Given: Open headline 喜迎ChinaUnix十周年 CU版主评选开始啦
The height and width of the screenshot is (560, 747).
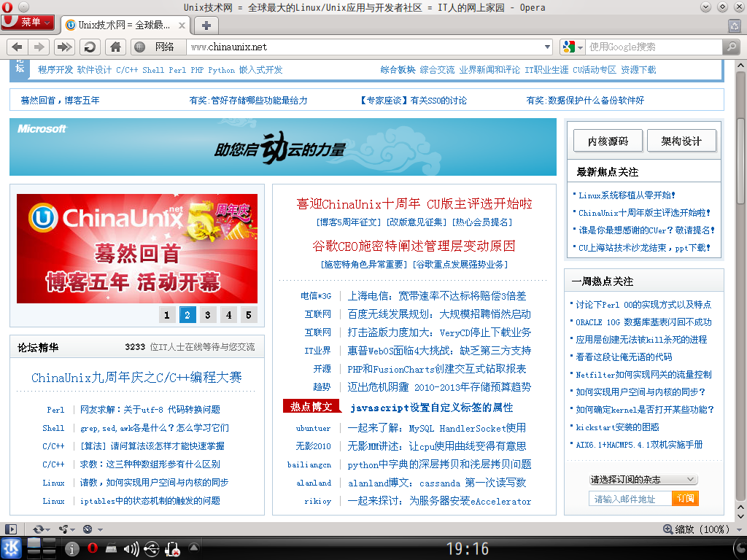Looking at the screenshot, I should [x=414, y=204].
